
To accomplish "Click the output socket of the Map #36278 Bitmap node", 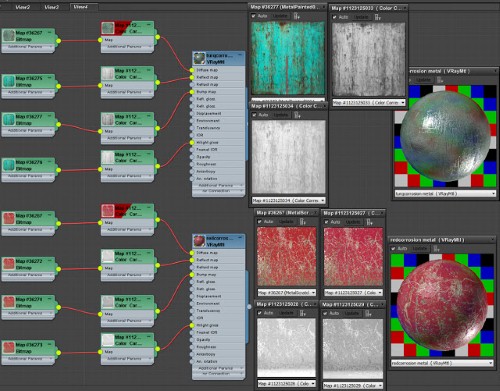I will (59, 170).
